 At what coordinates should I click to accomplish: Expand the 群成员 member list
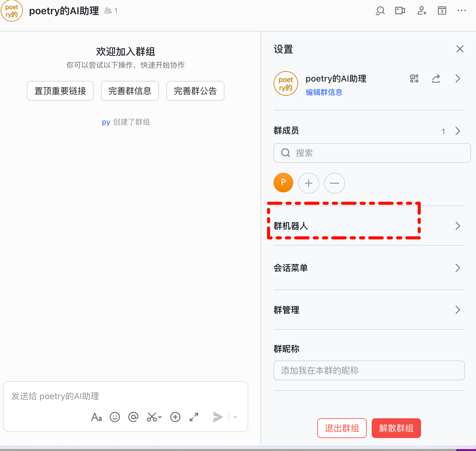click(x=457, y=131)
